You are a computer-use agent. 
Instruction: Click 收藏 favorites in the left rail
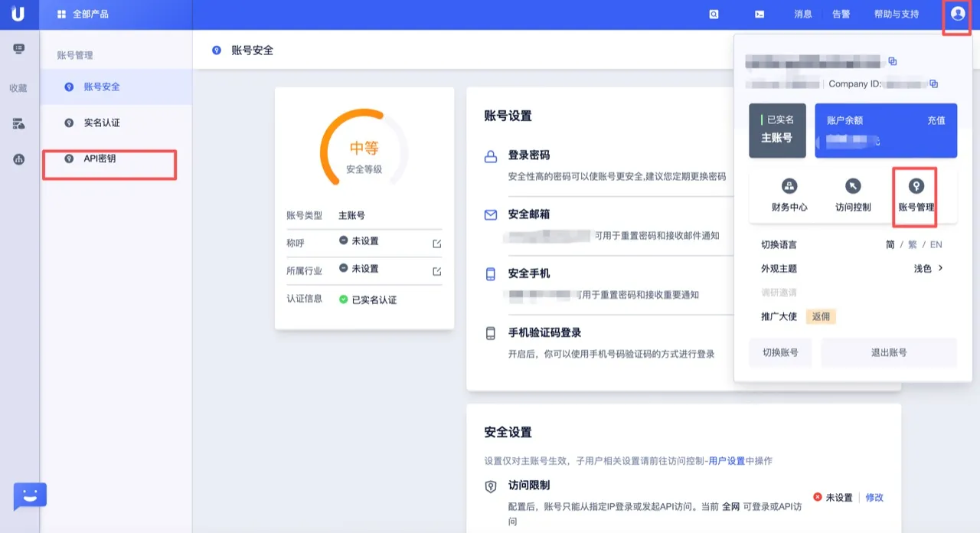tap(18, 88)
